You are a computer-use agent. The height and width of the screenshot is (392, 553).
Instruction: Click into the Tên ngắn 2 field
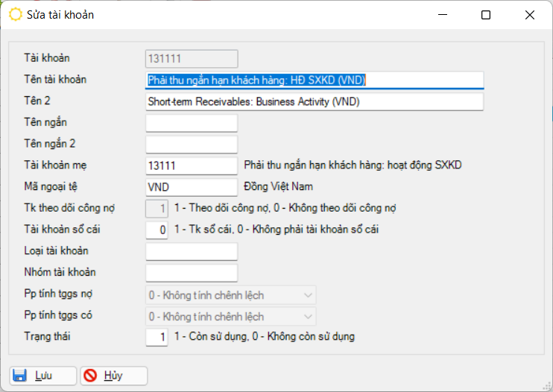click(x=191, y=144)
